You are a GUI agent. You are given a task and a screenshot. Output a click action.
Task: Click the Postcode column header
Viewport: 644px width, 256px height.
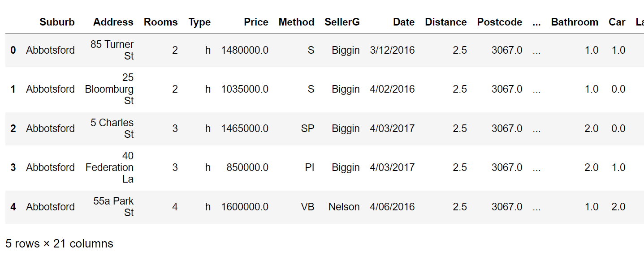tap(499, 22)
